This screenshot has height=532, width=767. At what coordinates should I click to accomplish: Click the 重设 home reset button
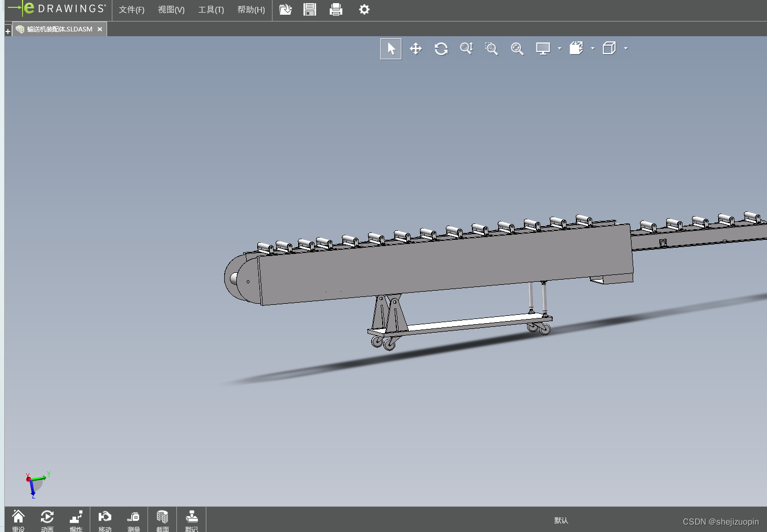18,520
